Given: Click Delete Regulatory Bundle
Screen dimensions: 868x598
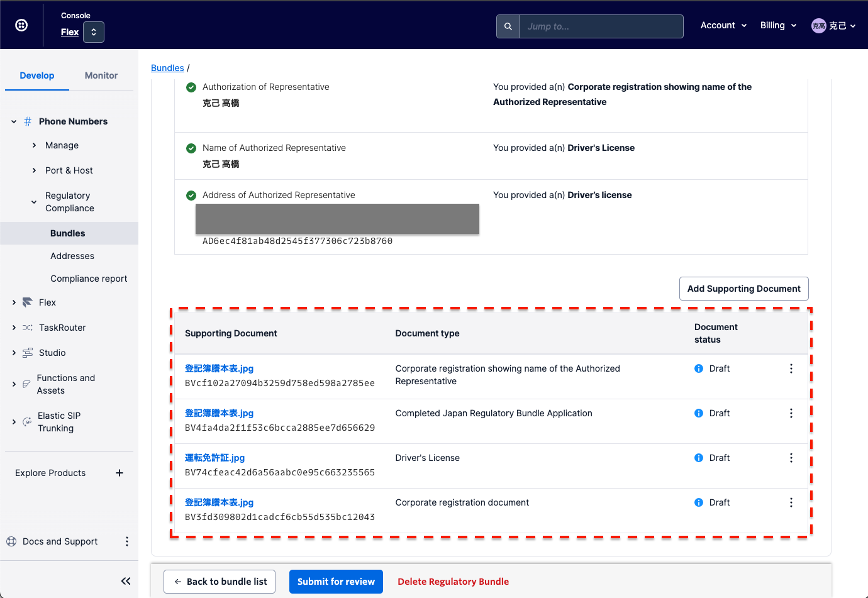Looking at the screenshot, I should [453, 582].
